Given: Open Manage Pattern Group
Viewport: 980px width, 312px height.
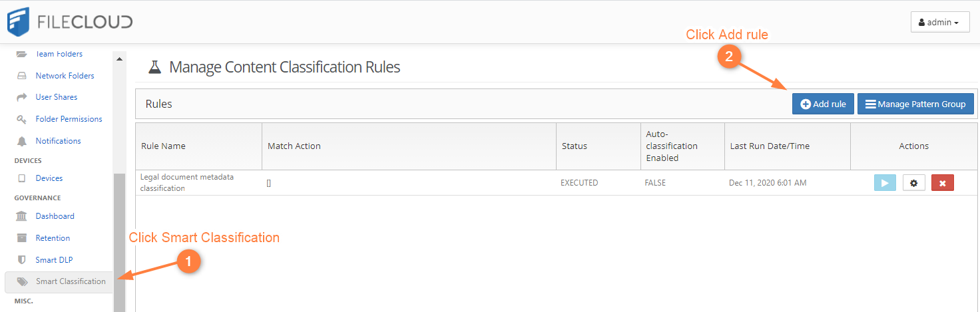Looking at the screenshot, I should point(915,104).
